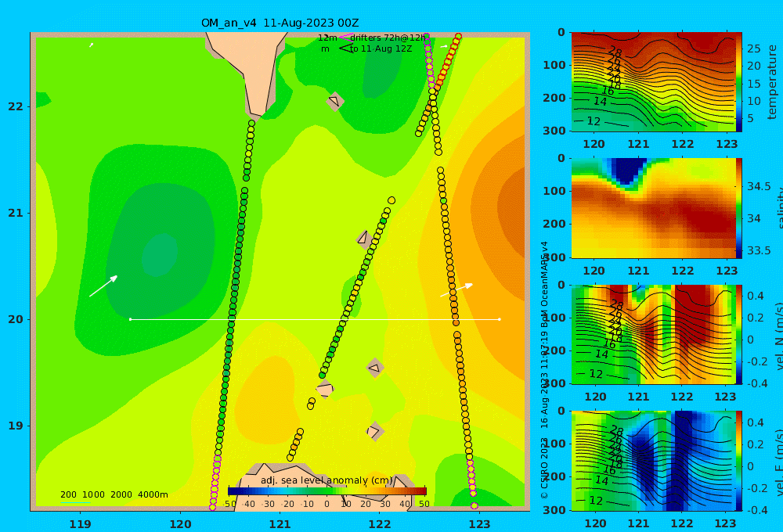
Task: Click the 'drifters 72h@12h' legend text
Action: tap(388, 38)
